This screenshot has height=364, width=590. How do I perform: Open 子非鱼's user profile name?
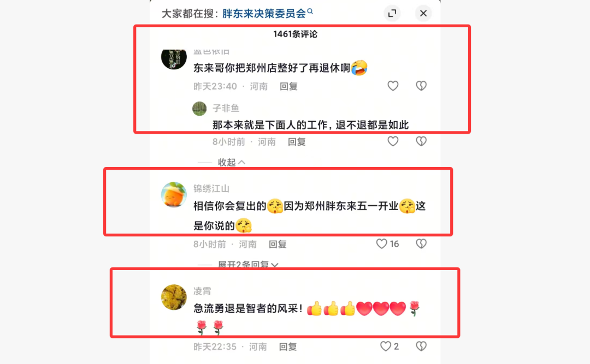click(226, 108)
